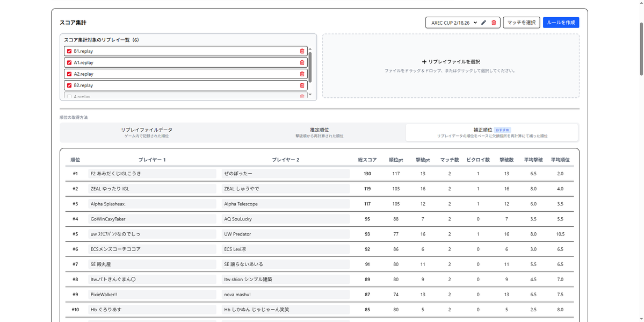Select the 補正順位 recommended tab
Screen dimensions: 644x322
[x=491, y=132]
